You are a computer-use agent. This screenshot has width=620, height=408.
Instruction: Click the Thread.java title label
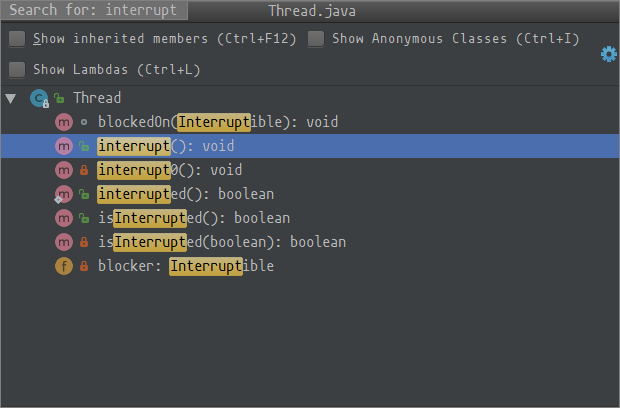point(312,11)
